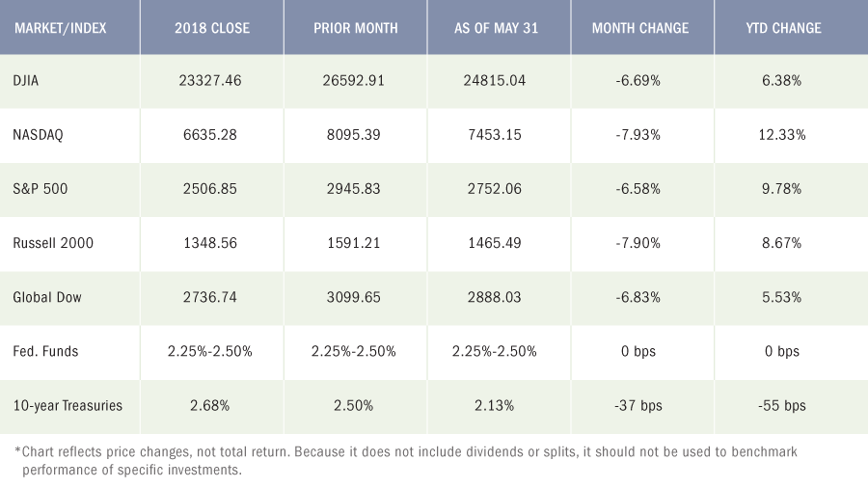This screenshot has height=488, width=868.
Task: Select the 2018 CLOSE column header
Action: click(x=212, y=28)
